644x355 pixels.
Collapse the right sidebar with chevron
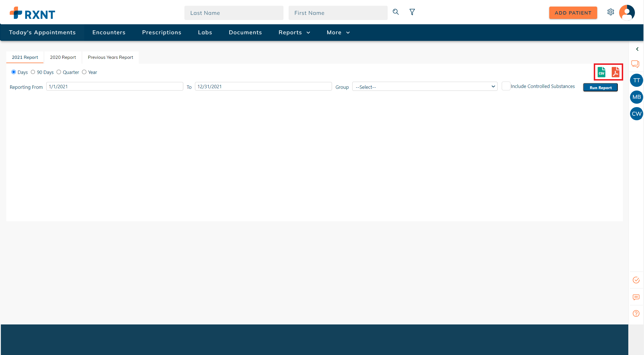637,49
